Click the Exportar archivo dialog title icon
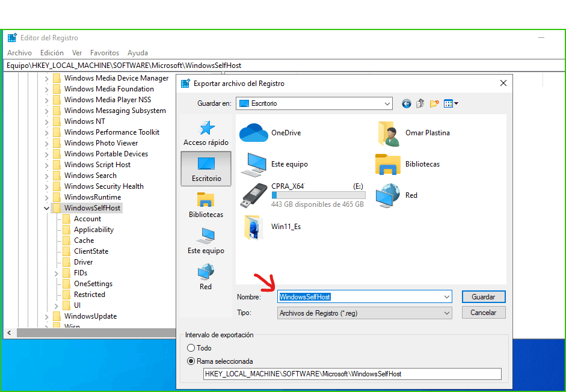Viewport: 566px width, 392px height. [x=185, y=84]
